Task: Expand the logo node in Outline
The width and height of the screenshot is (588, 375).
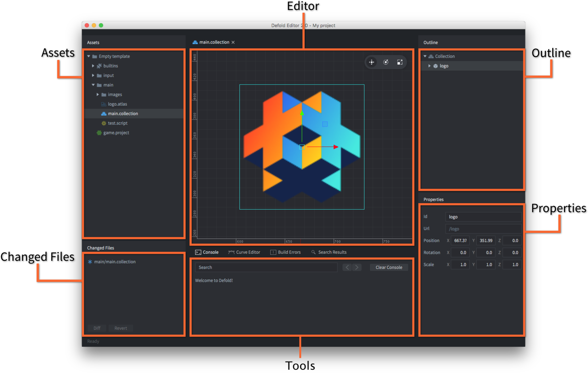Action: tap(430, 66)
